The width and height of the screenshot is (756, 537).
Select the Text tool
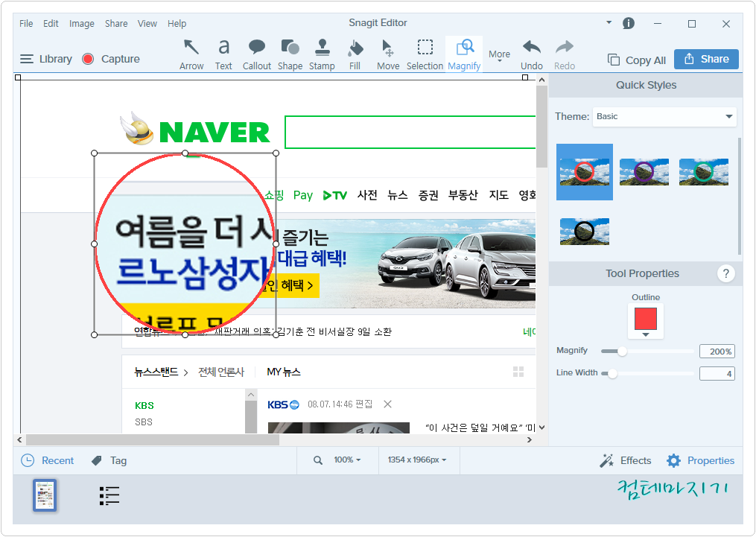point(223,54)
